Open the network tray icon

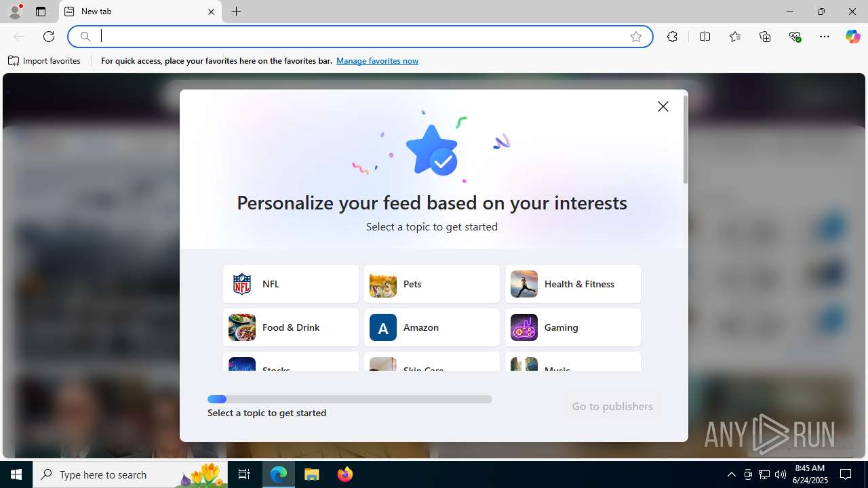pos(764,474)
